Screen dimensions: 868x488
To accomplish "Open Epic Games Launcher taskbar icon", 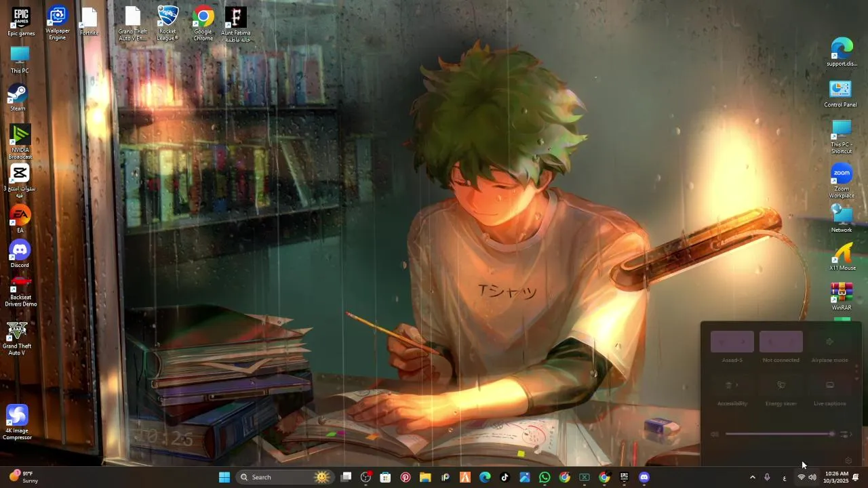I will (624, 477).
